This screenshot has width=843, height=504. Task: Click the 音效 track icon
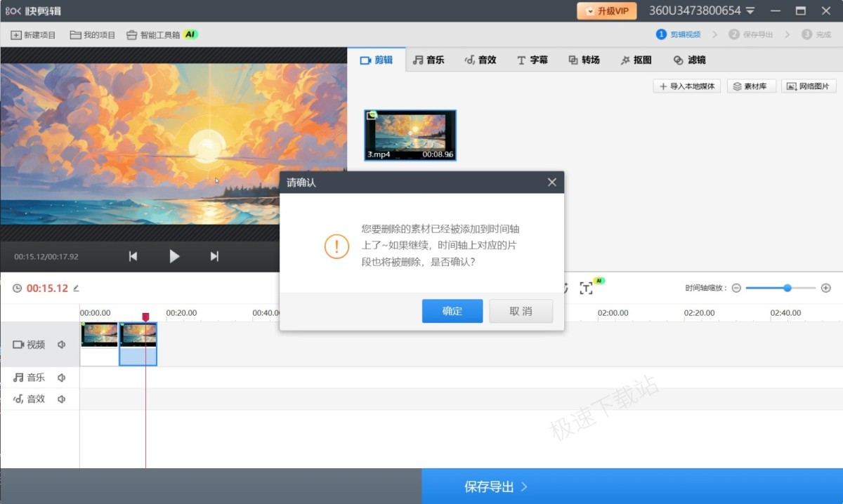pyautogui.click(x=18, y=399)
